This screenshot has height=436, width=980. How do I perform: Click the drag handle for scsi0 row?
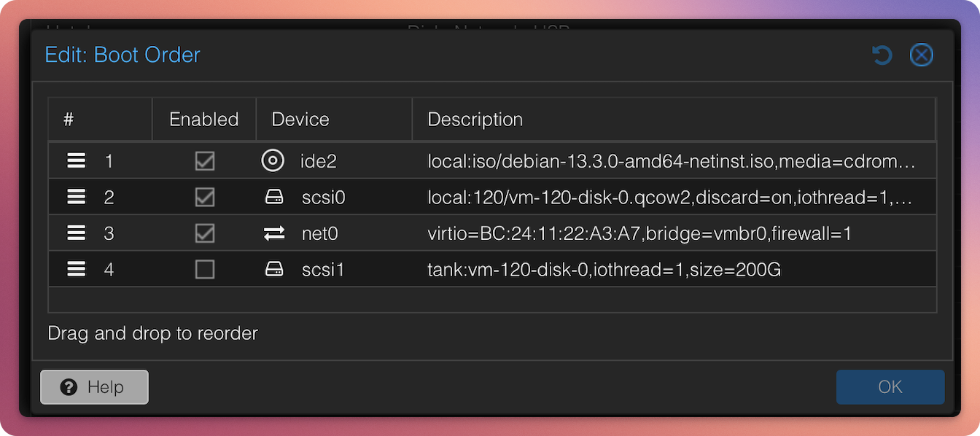point(77,198)
